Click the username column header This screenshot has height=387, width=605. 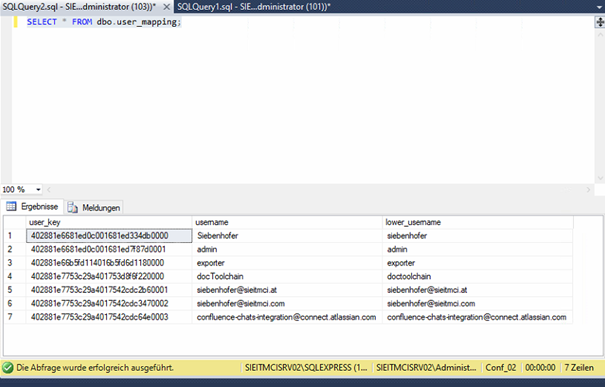287,222
